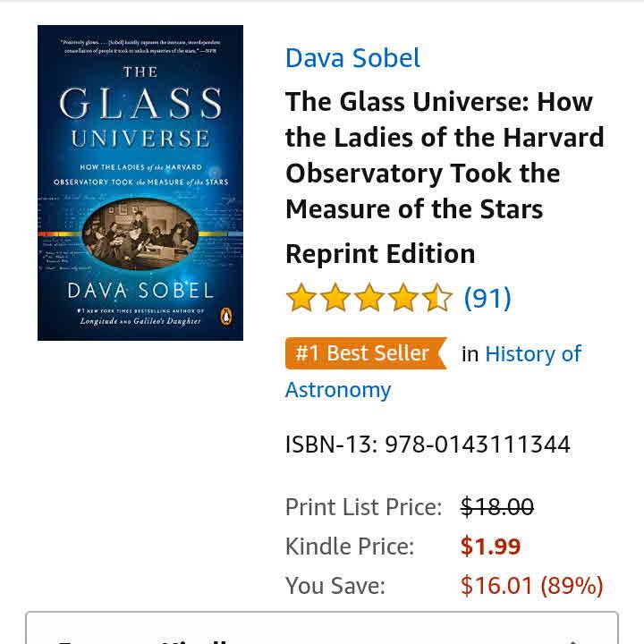Screen dimensions: 644x644
Task: Click the crossed-out $18.00 list price
Action: [496, 507]
